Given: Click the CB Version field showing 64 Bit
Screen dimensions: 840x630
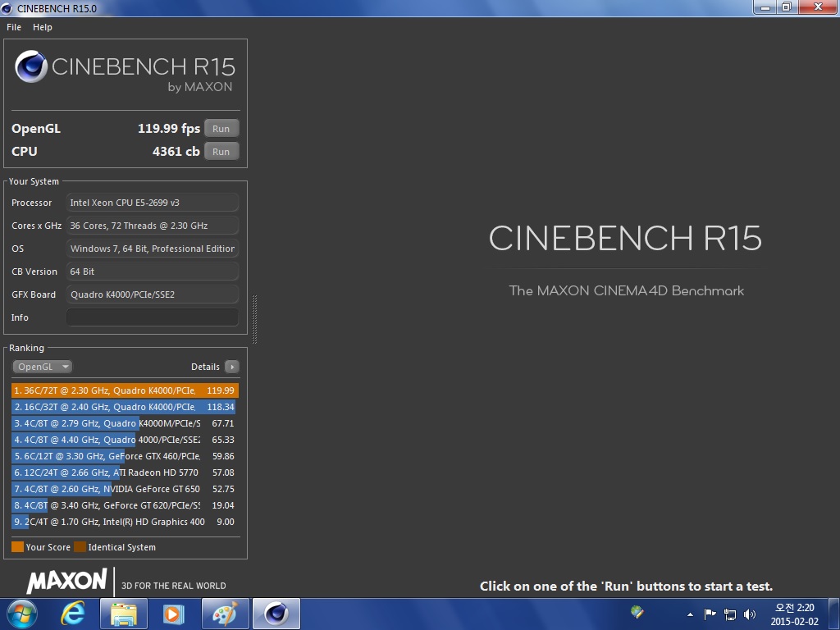Looking at the screenshot, I should pos(152,272).
